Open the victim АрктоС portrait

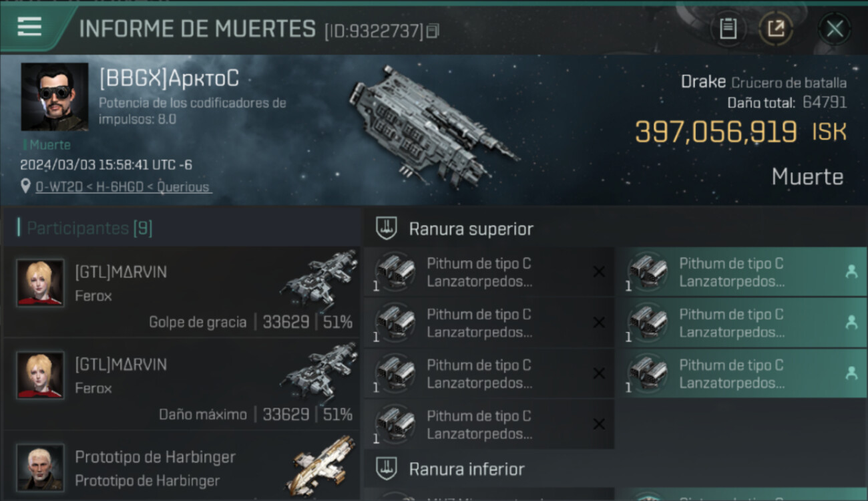55,97
